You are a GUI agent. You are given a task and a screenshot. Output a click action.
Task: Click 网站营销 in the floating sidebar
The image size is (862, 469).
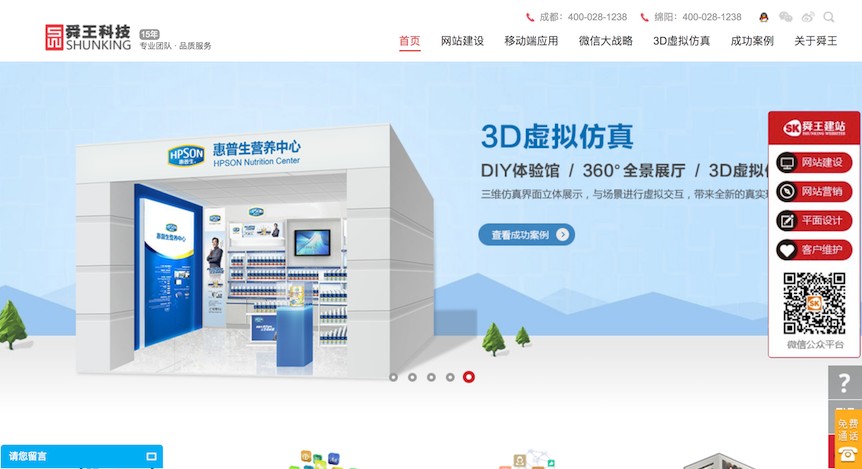(814, 191)
